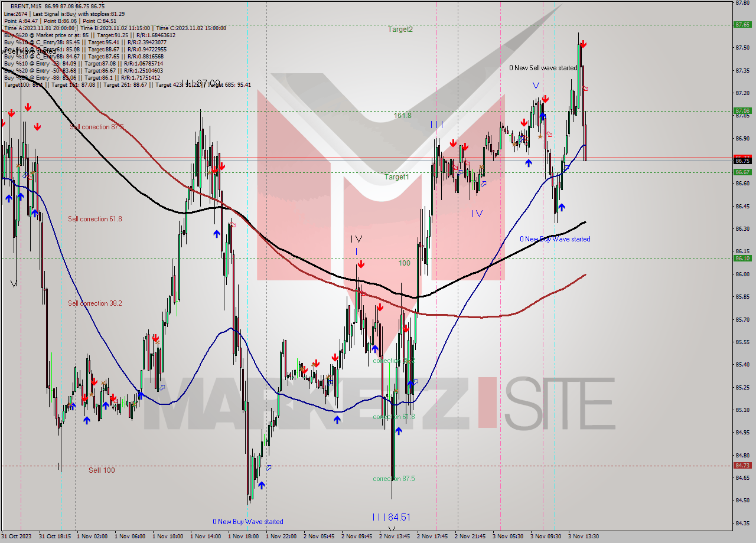The width and height of the screenshot is (756, 543).
Task: Click the III 84.51 wave label
Action: click(x=391, y=517)
